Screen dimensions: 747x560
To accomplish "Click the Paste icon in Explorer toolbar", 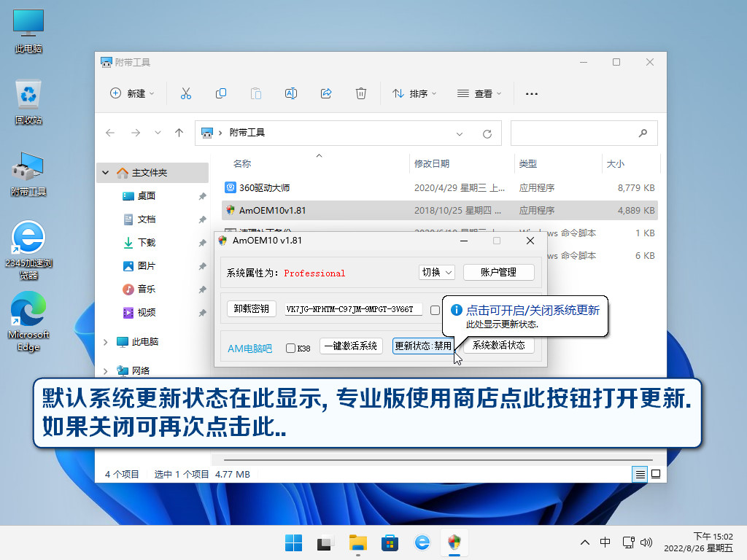I will point(256,93).
